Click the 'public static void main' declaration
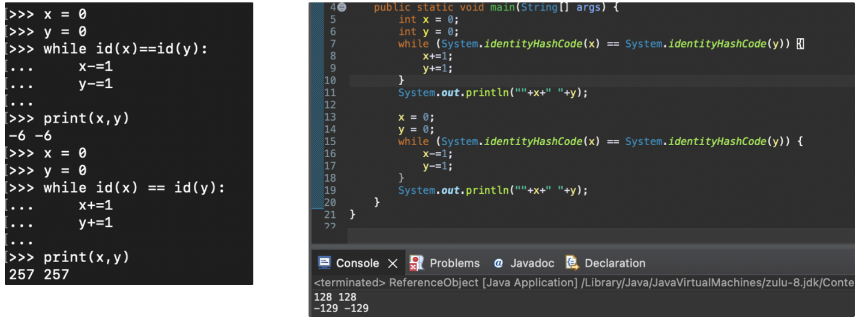Image resolution: width=868 pixels, height=324 pixels. (x=496, y=7)
